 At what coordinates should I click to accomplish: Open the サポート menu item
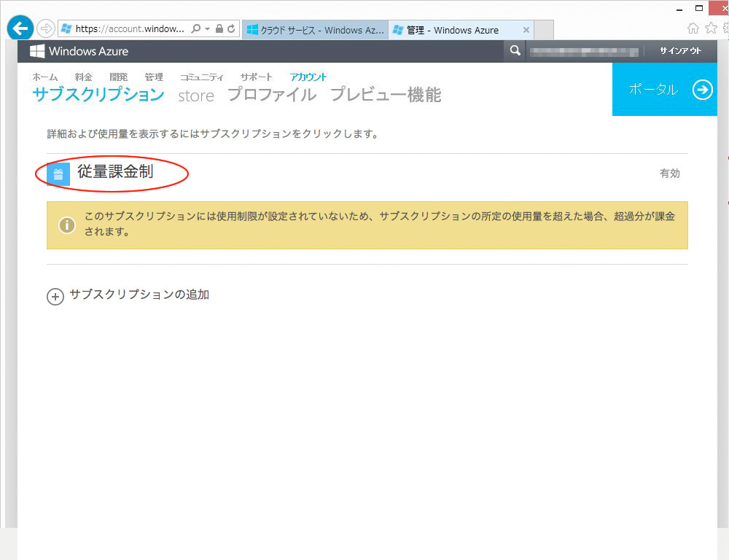tap(256, 77)
